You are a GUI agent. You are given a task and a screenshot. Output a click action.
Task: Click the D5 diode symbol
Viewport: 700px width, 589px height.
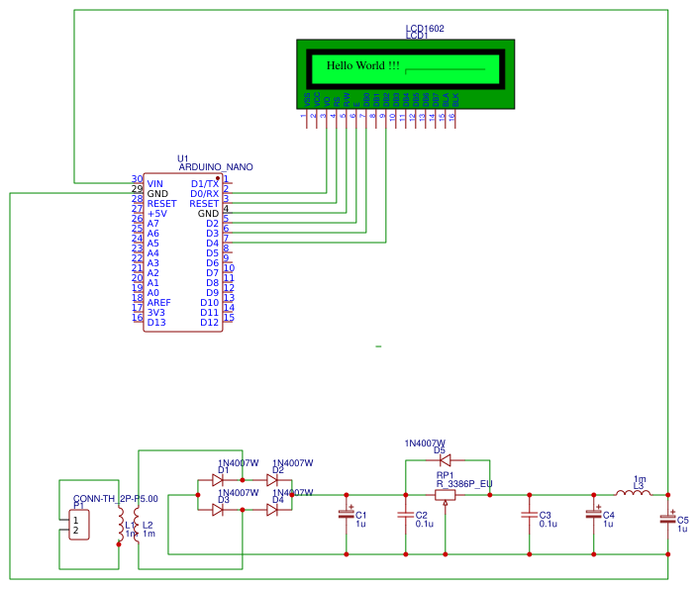pyautogui.click(x=446, y=460)
